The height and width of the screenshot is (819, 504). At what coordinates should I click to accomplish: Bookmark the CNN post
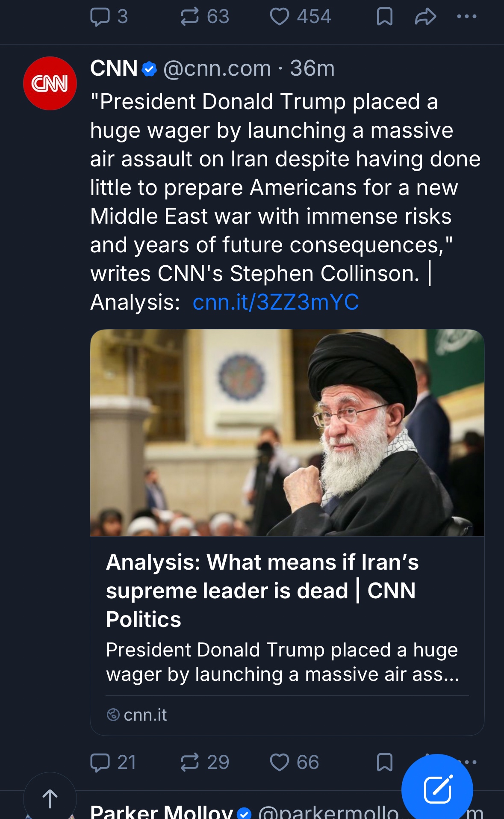[384, 763]
